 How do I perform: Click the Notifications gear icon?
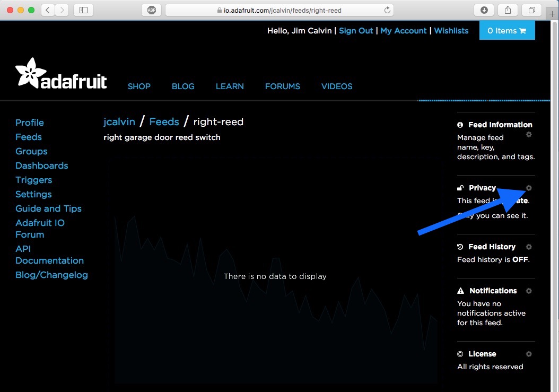(529, 291)
